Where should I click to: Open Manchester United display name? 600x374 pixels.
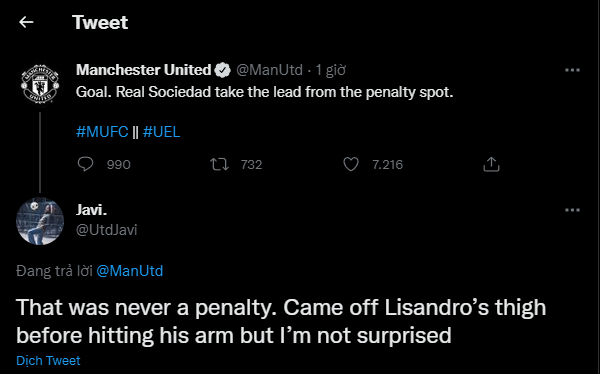pos(143,70)
